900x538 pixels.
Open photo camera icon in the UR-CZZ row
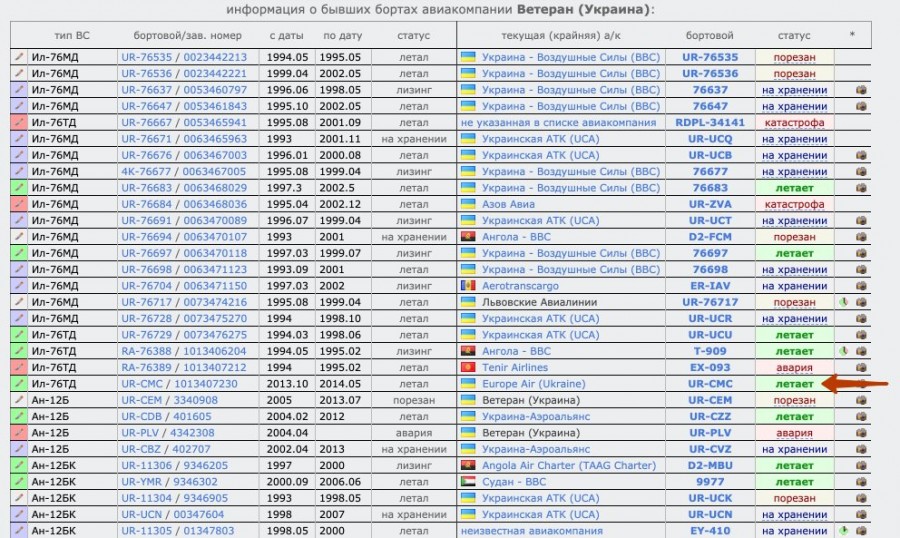[861, 416]
